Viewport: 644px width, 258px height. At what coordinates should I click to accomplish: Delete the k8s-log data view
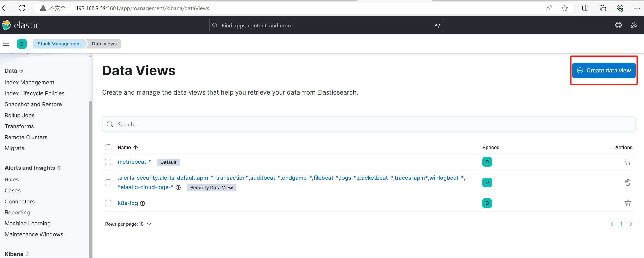tap(628, 203)
